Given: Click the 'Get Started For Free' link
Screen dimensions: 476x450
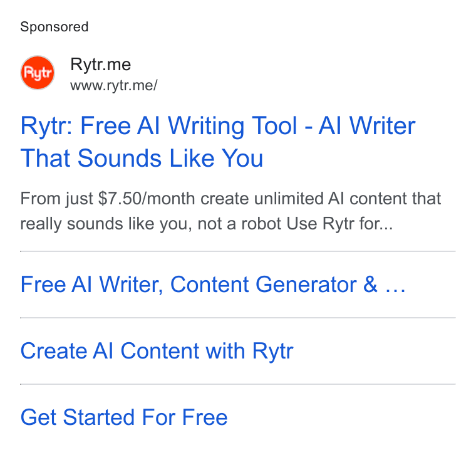Looking at the screenshot, I should (x=124, y=417).
